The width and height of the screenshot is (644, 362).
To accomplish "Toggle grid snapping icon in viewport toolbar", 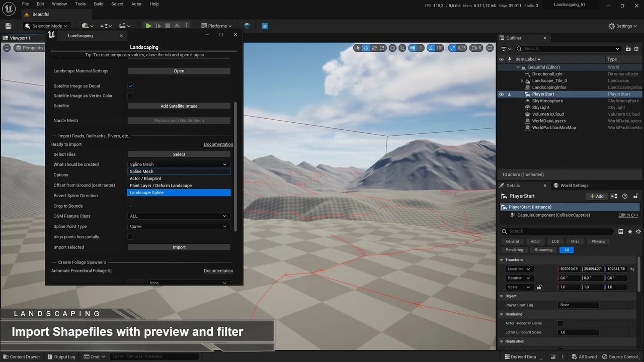I will click(413, 48).
